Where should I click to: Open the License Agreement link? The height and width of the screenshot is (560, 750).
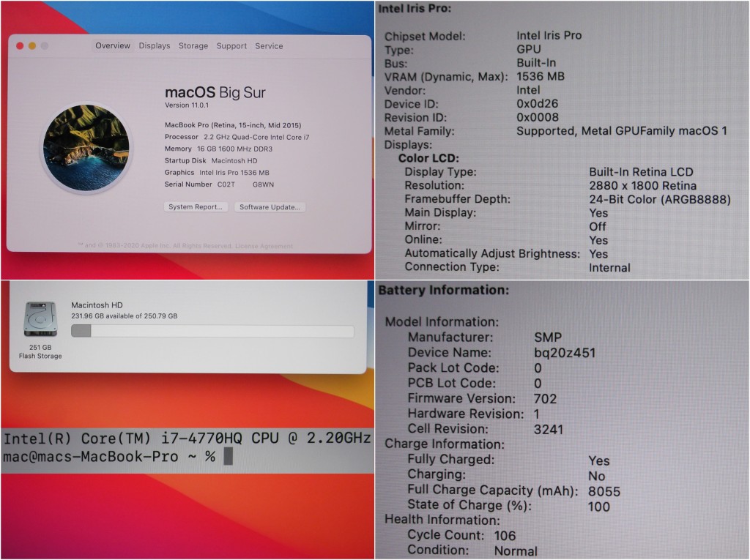pyautogui.click(x=264, y=246)
